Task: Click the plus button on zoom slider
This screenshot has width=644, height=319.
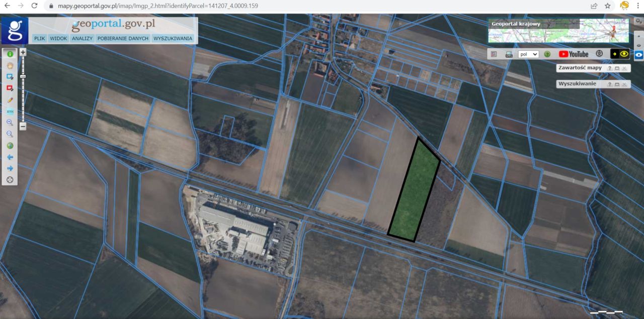Action: tap(23, 52)
